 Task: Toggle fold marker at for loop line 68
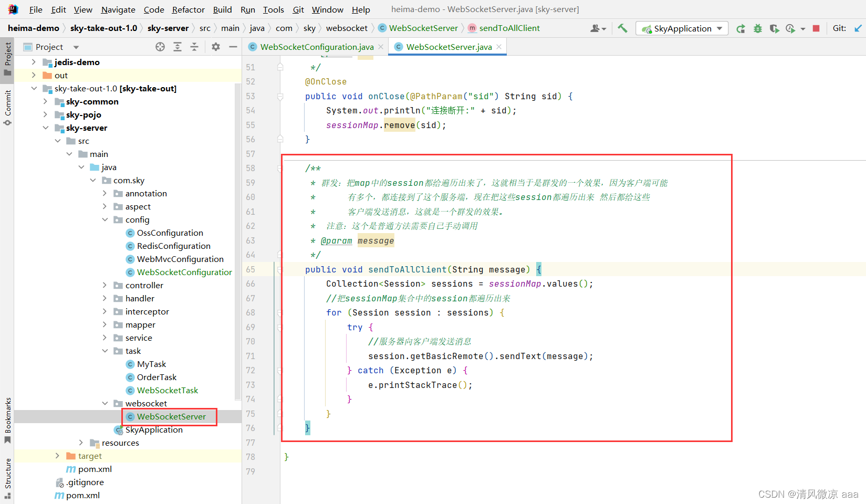tap(280, 313)
